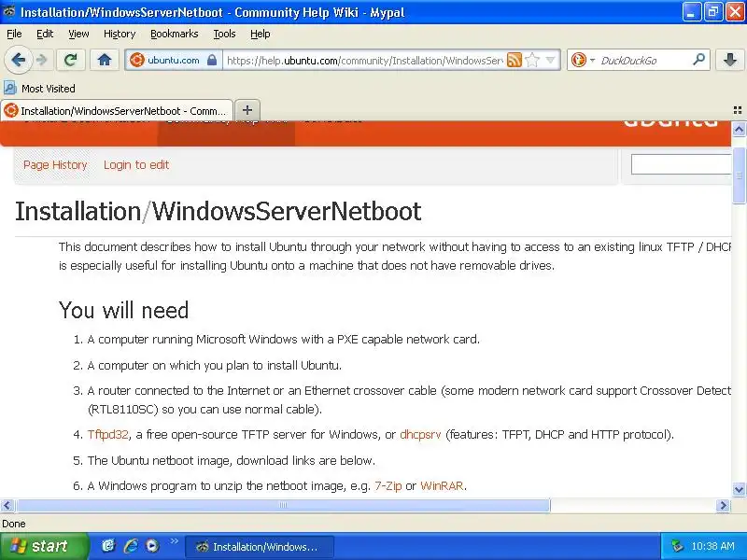Follow the 7-Zip link
Viewport: 747px width, 560px height.
[388, 485]
